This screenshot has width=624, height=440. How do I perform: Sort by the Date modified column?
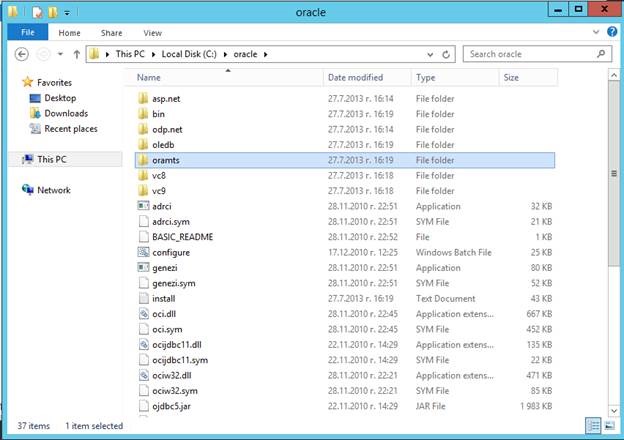tap(354, 77)
